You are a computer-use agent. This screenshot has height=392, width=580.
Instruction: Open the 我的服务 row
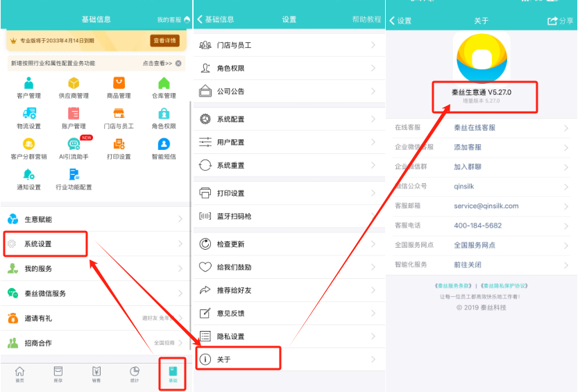tap(96, 269)
